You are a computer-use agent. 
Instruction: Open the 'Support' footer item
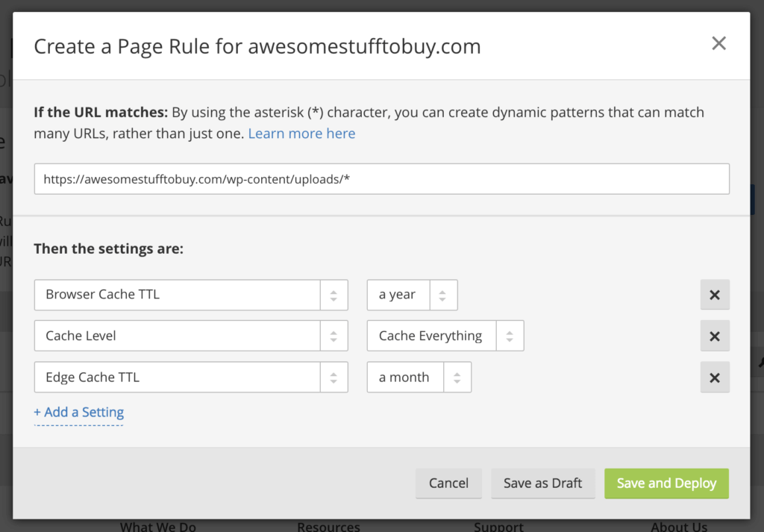(498, 526)
